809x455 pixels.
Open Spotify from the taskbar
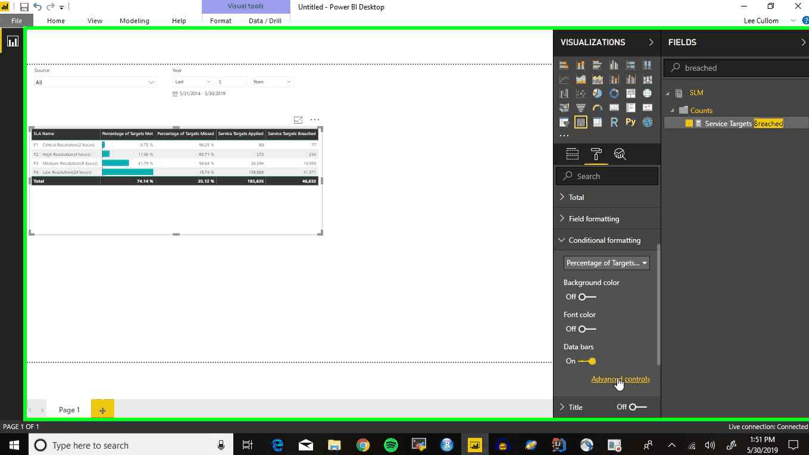[x=391, y=445]
